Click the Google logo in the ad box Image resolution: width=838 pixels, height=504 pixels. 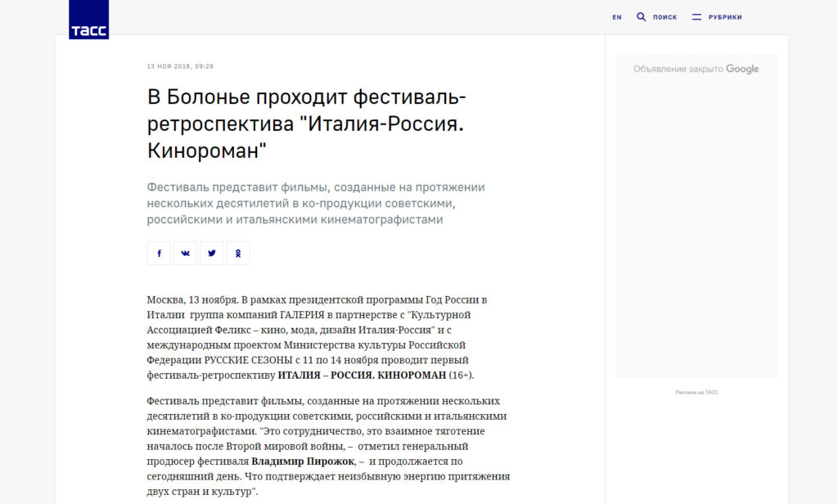742,70
